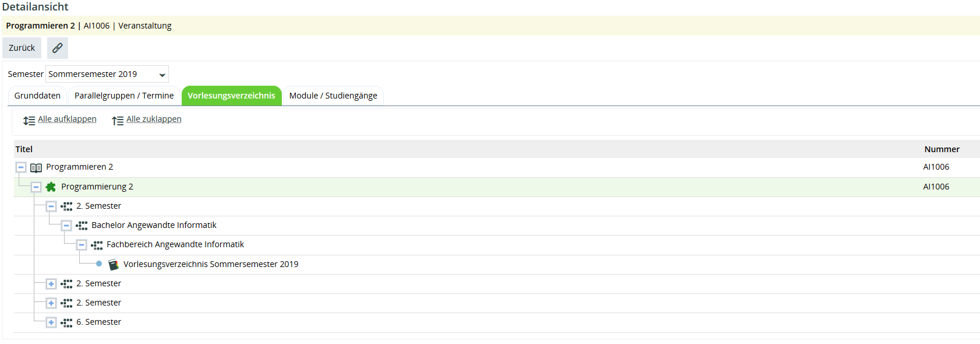This screenshot has height=344, width=980.
Task: Collapse the Fachbereich Angewandte Informatik node
Action: click(82, 245)
